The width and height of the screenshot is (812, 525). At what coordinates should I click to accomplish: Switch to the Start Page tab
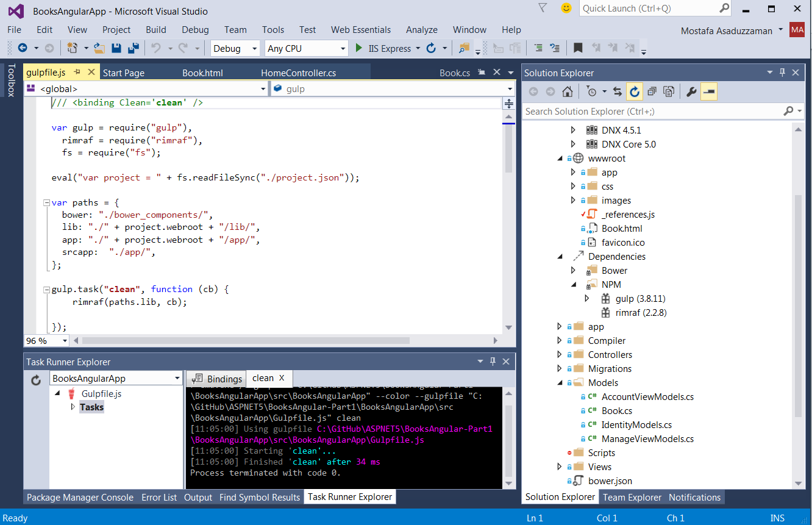click(124, 73)
